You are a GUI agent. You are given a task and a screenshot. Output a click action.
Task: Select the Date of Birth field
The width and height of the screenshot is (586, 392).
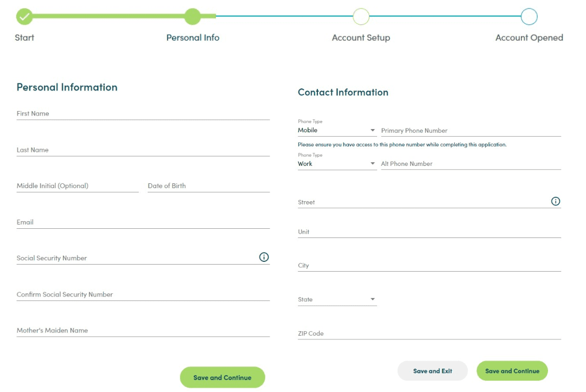[x=208, y=186]
